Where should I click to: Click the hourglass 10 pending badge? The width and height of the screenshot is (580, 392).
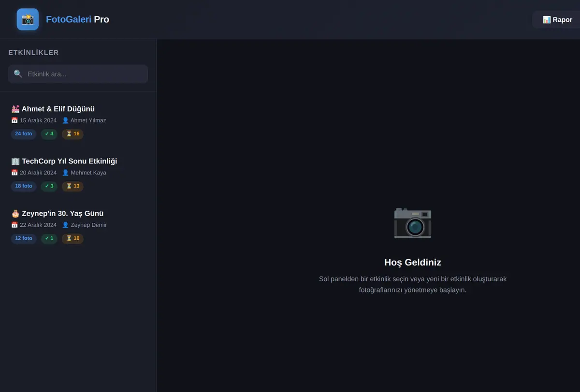click(x=72, y=238)
